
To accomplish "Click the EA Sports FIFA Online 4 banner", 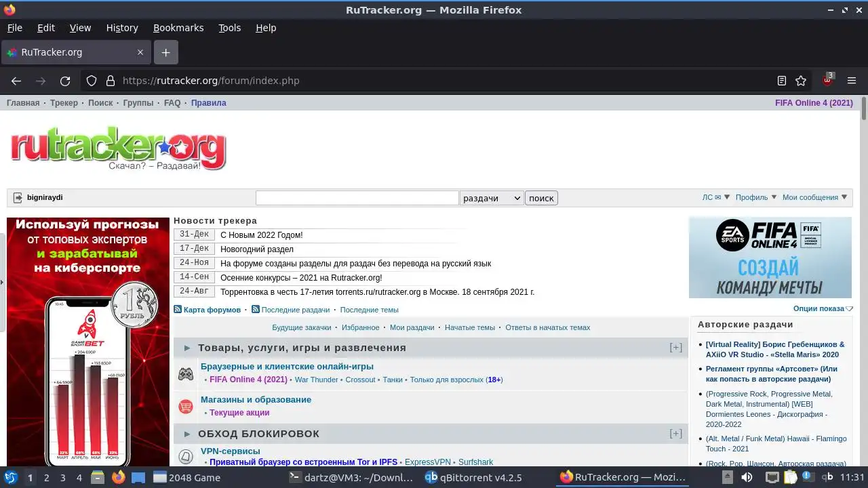I will pos(770,258).
